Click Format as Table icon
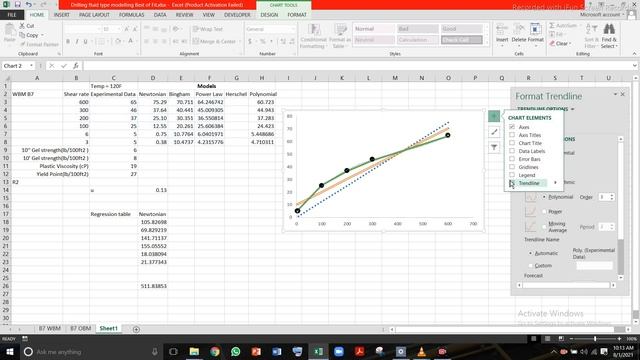640x360 pixels. pyautogui.click(x=340, y=36)
